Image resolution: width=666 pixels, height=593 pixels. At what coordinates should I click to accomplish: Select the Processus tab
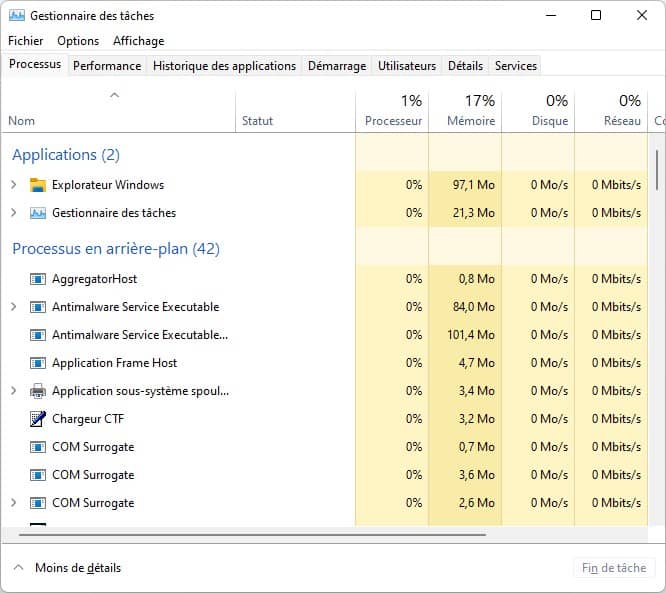point(35,64)
